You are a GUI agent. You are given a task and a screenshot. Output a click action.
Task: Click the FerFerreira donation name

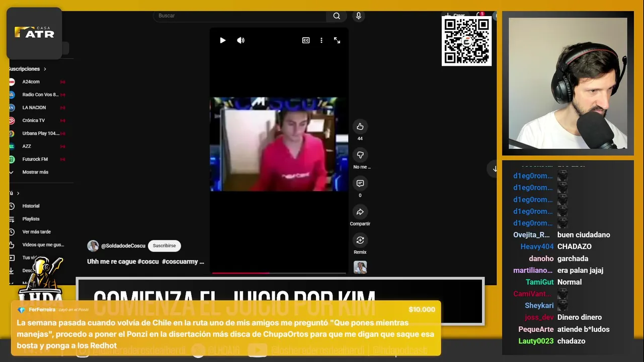point(42,310)
